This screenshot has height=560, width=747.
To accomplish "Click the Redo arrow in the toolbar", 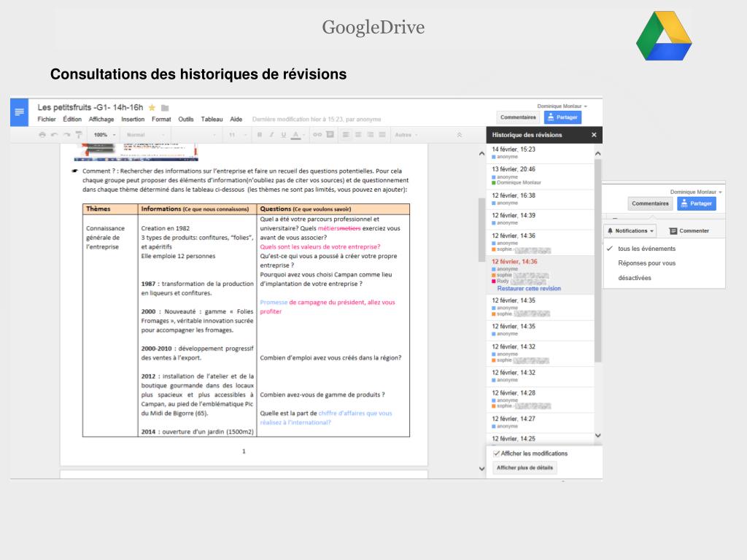I will (66, 135).
